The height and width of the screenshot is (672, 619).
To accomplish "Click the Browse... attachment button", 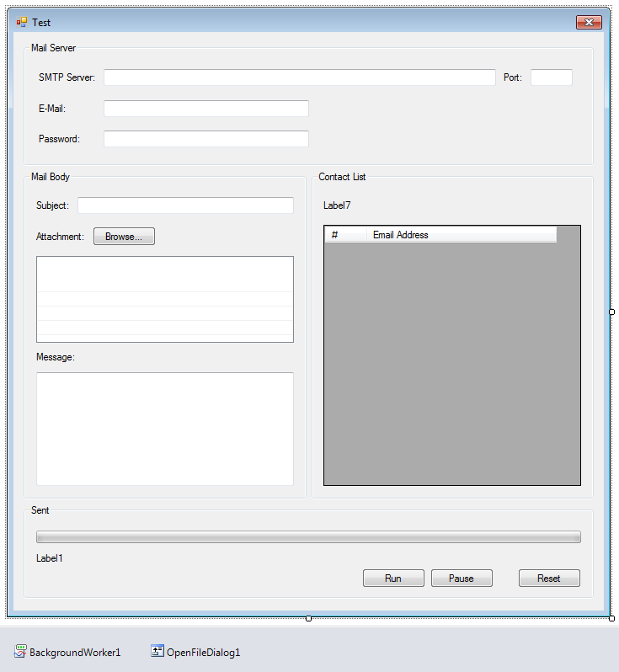I will point(124,237).
